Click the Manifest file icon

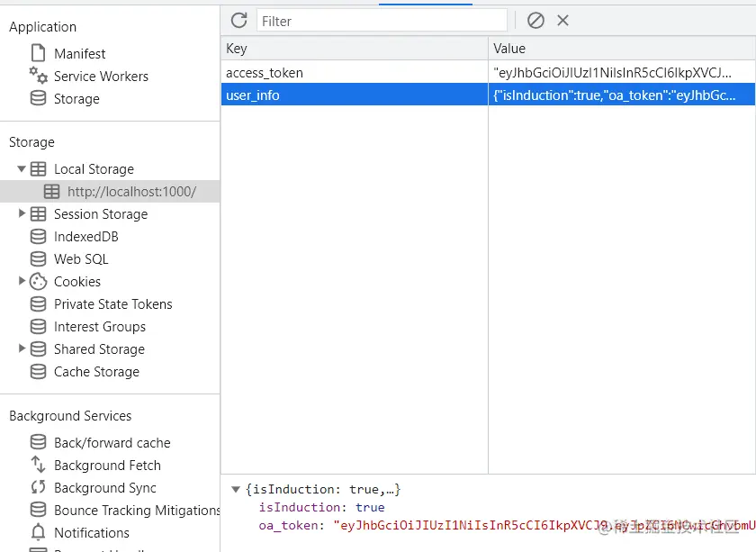[38, 53]
